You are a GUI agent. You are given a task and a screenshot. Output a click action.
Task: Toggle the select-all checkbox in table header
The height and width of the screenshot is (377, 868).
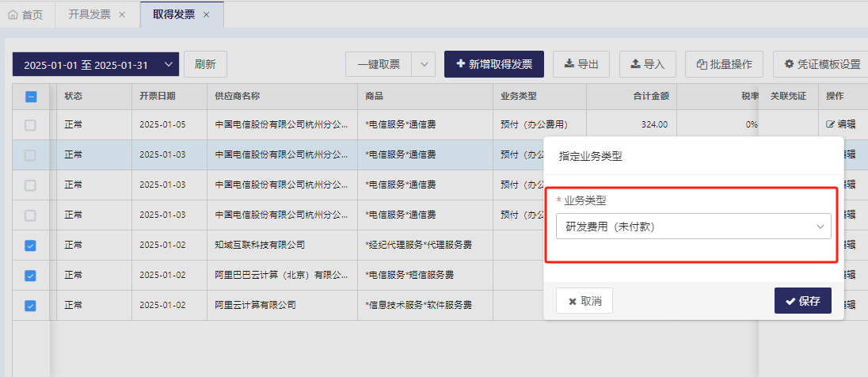coord(31,97)
